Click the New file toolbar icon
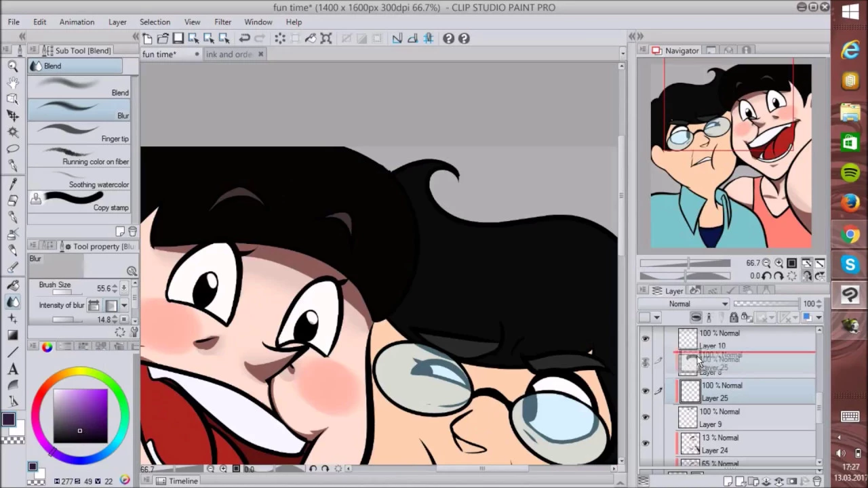The height and width of the screenshot is (488, 868). 148,39
